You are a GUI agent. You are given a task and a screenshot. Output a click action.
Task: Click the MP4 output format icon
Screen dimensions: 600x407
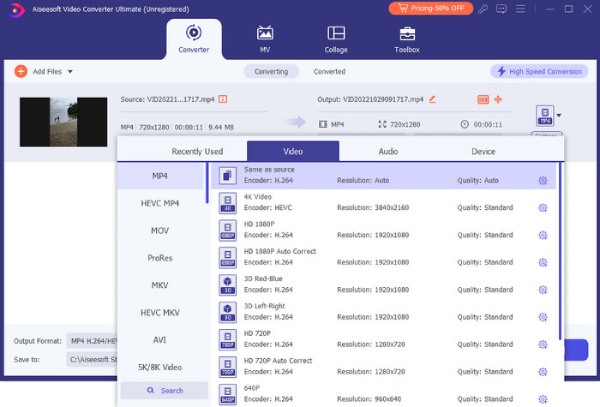[545, 116]
